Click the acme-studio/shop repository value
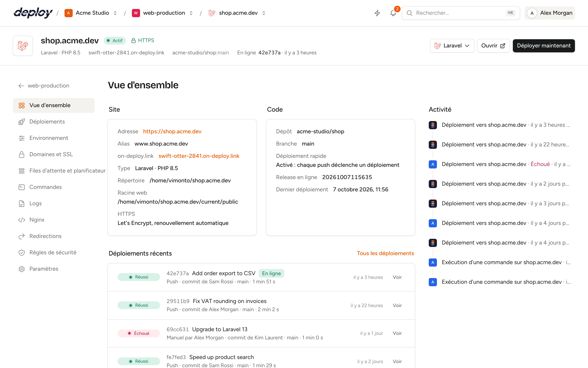 [x=320, y=131]
